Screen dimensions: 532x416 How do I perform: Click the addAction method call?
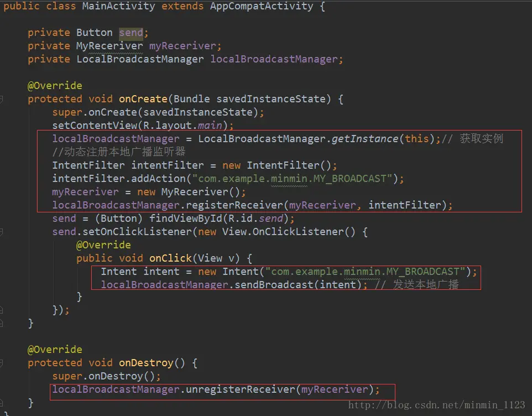[x=158, y=179]
